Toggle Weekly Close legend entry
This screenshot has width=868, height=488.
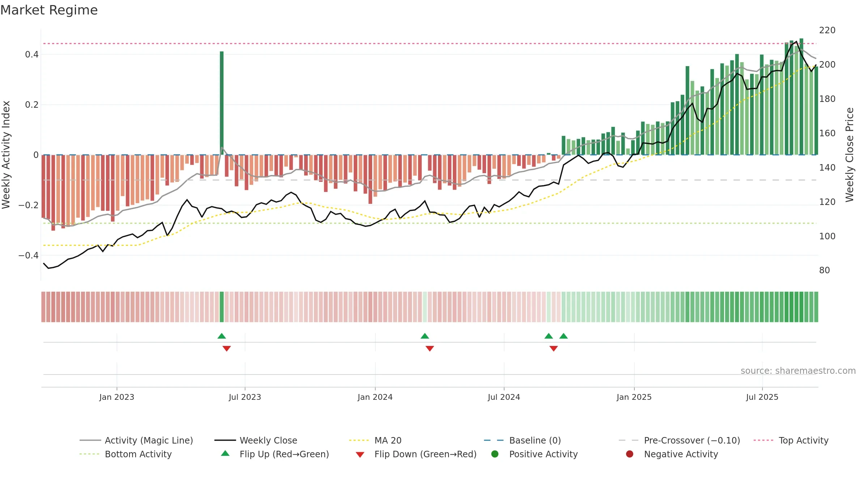(x=256, y=440)
